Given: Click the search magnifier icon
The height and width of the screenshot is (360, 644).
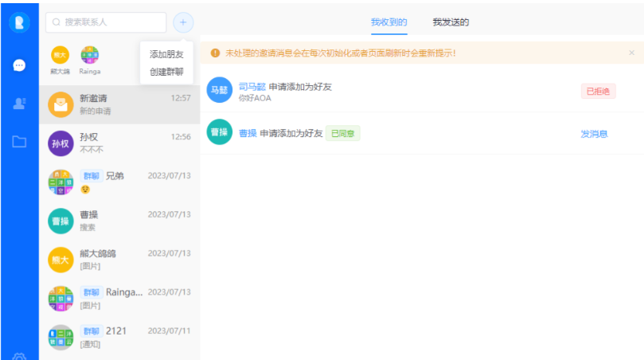Looking at the screenshot, I should coord(57,22).
